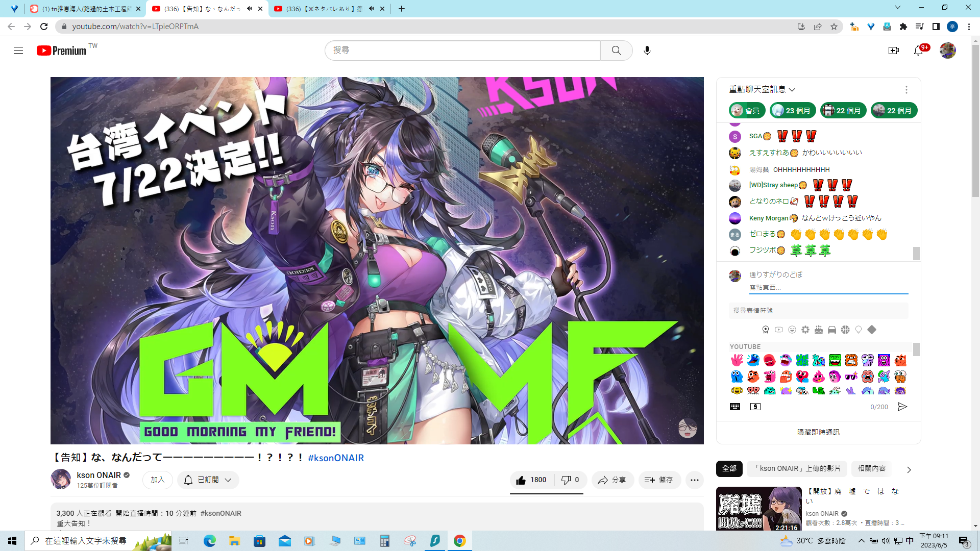Show next filter chips arrow
The image size is (980, 551).
point(909,469)
